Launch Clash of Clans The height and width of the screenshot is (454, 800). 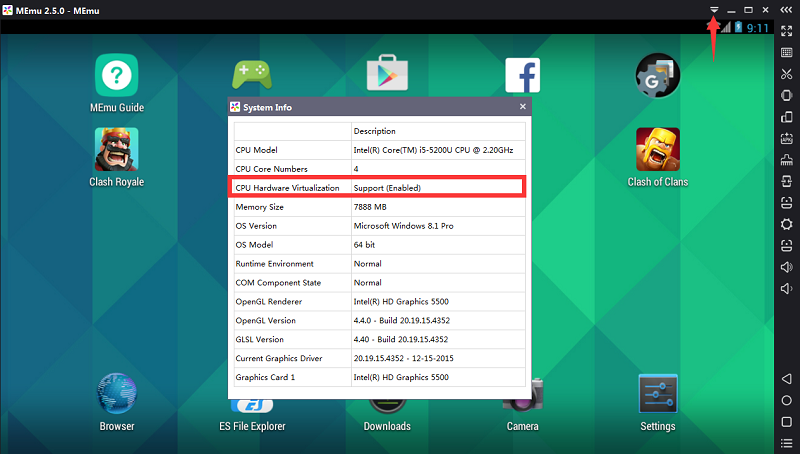657,150
